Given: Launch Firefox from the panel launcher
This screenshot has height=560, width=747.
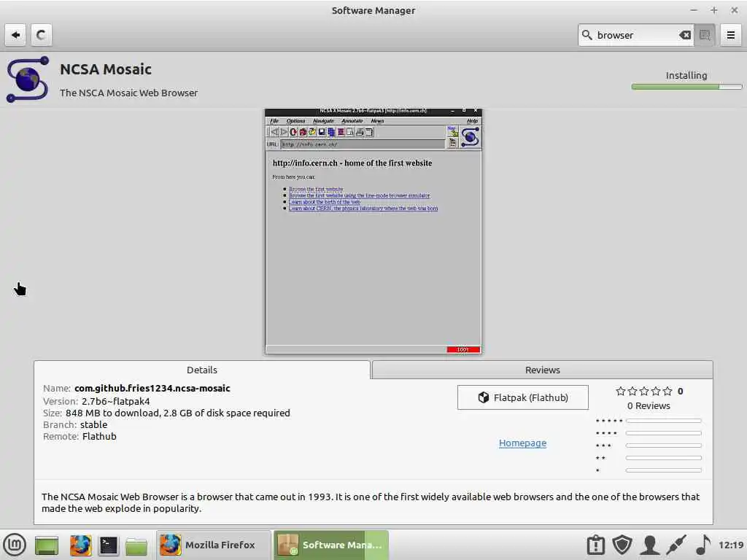Looking at the screenshot, I should [x=80, y=545].
